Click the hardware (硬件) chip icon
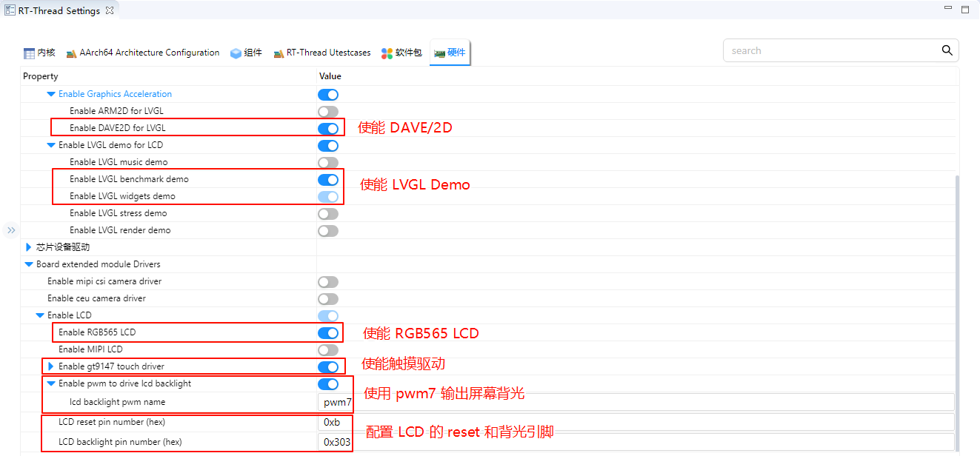The height and width of the screenshot is (456, 980). (x=439, y=53)
